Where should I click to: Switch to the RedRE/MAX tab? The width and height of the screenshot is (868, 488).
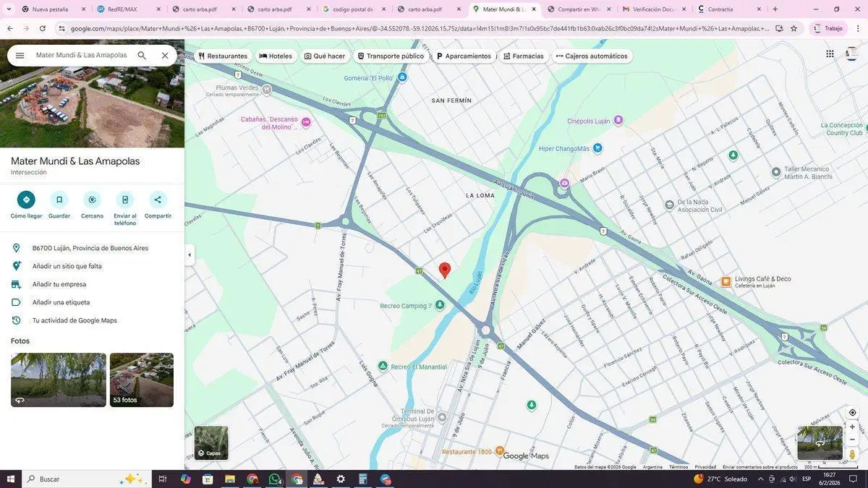pos(127,9)
